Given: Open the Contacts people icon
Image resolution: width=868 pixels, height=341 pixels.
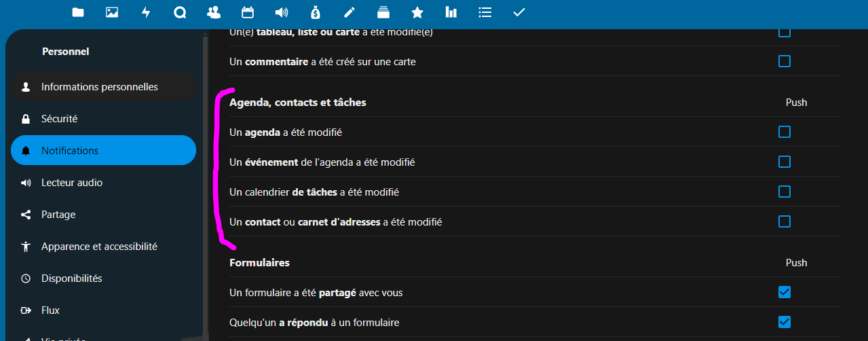Looking at the screenshot, I should pos(214,12).
